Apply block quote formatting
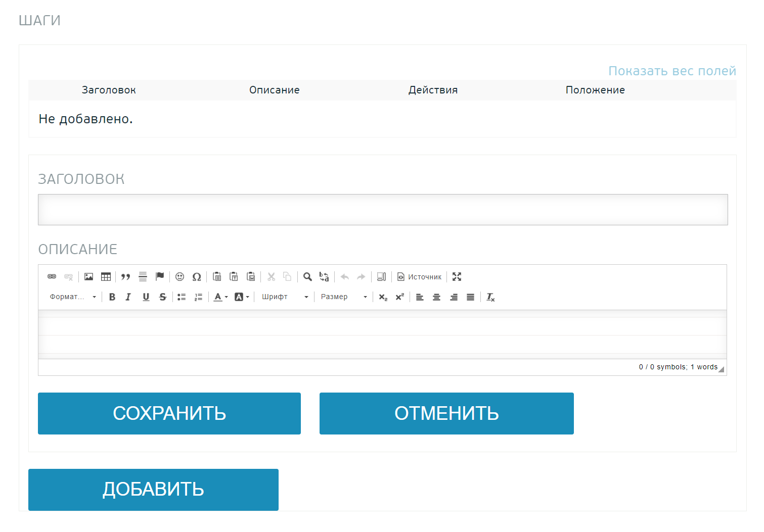 [x=126, y=277]
